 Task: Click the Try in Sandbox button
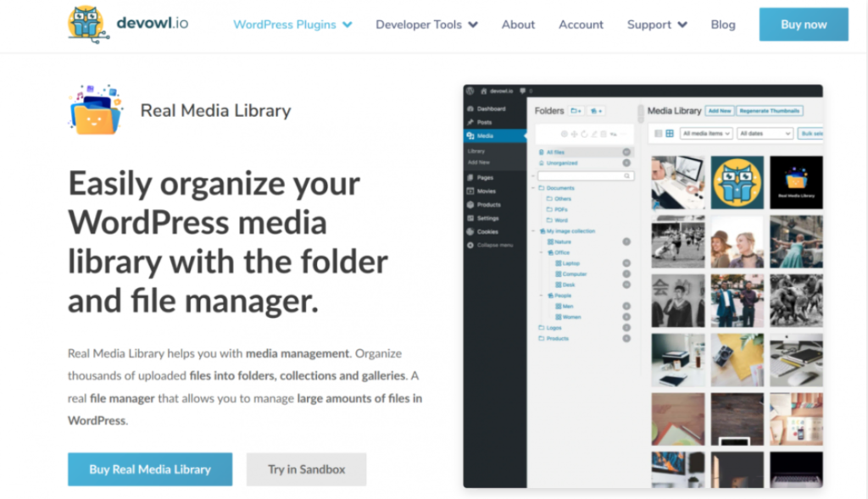[x=306, y=469]
